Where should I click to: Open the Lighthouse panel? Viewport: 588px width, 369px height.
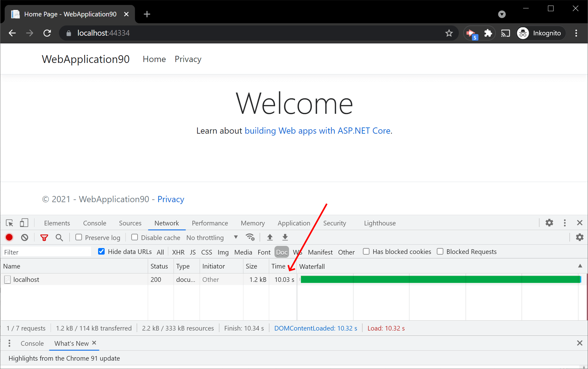click(379, 223)
